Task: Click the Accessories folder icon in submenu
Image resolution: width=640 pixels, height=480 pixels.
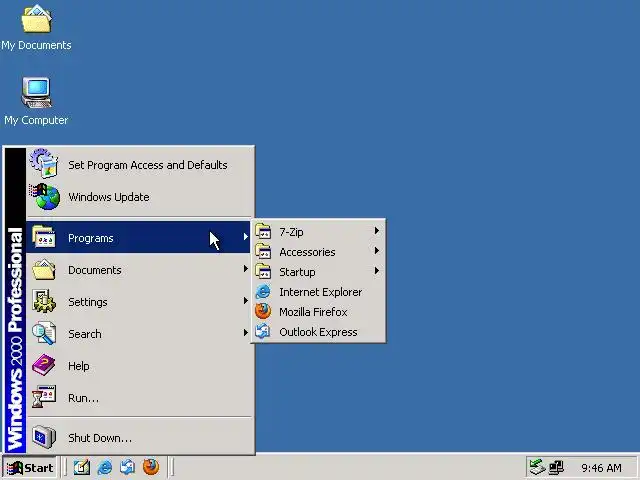Action: point(263,252)
